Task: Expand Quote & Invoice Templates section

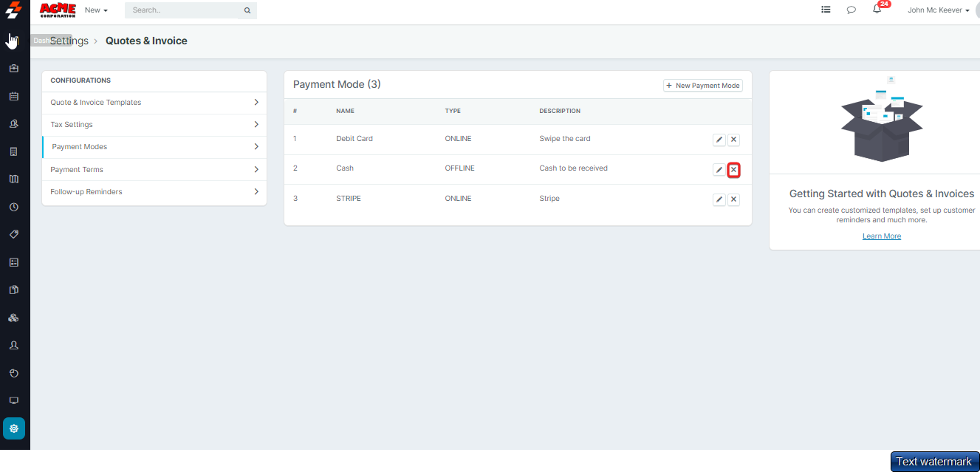Action: (x=154, y=103)
